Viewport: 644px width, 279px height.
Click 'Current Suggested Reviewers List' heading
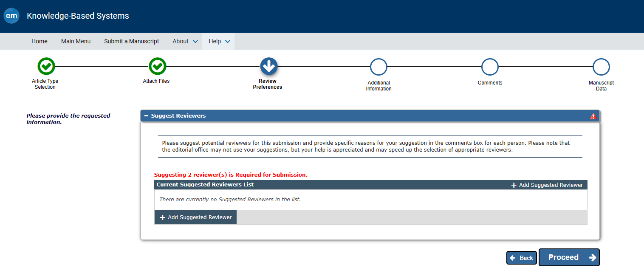(205, 185)
